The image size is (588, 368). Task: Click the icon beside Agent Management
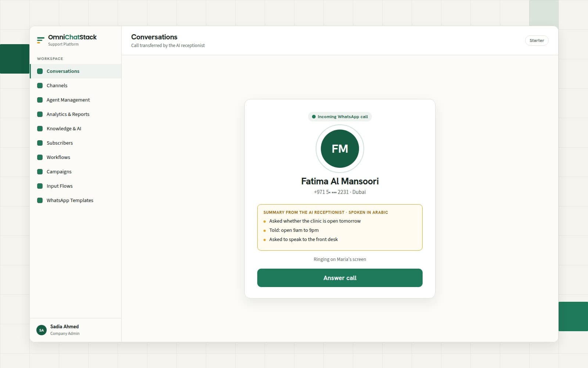40,100
